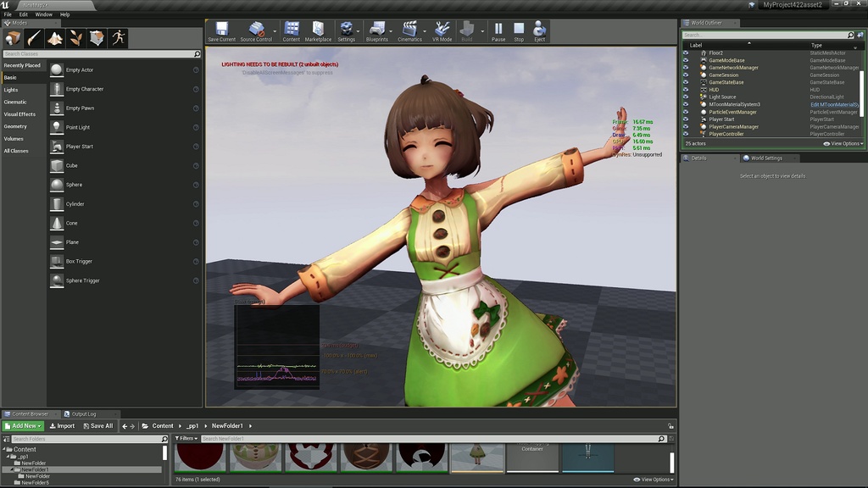Open the Help menu
This screenshot has width=868, height=488.
64,14
